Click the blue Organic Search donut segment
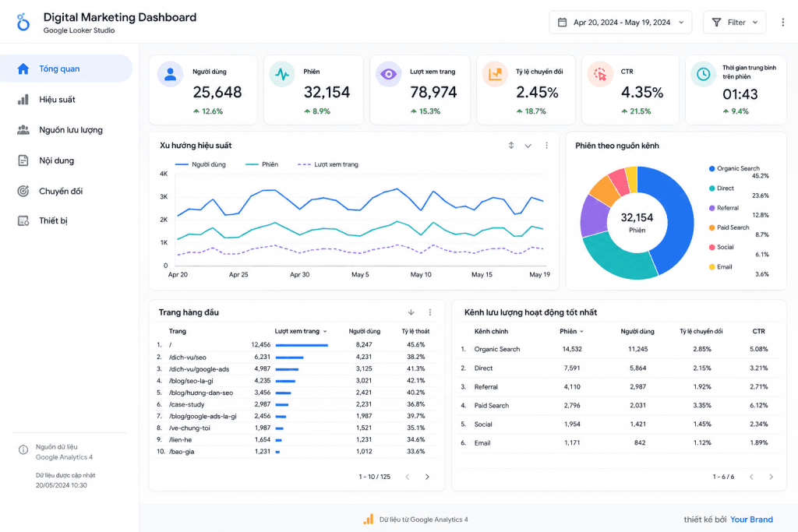798x532 pixels. 678,219
